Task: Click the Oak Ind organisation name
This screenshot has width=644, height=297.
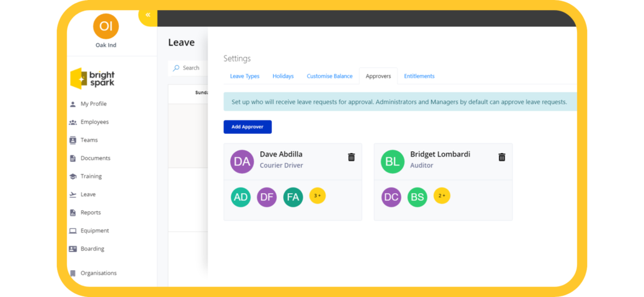Action: coord(106,45)
